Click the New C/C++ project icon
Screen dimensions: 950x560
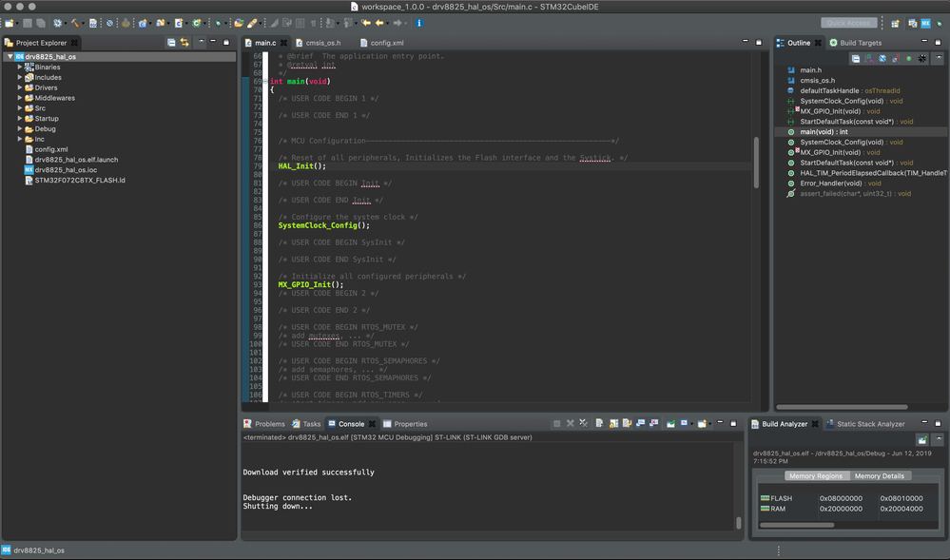[x=143, y=23]
